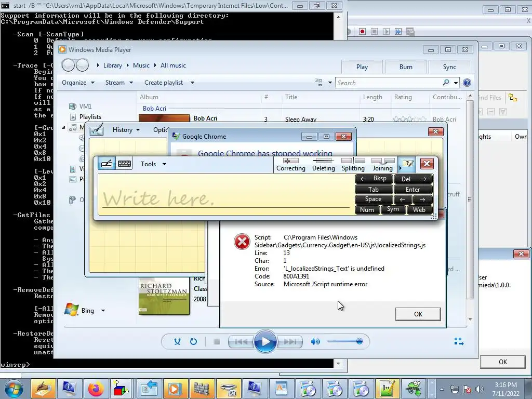Open the Play tab in Media Player
This screenshot has height=399, width=532.
362,67
